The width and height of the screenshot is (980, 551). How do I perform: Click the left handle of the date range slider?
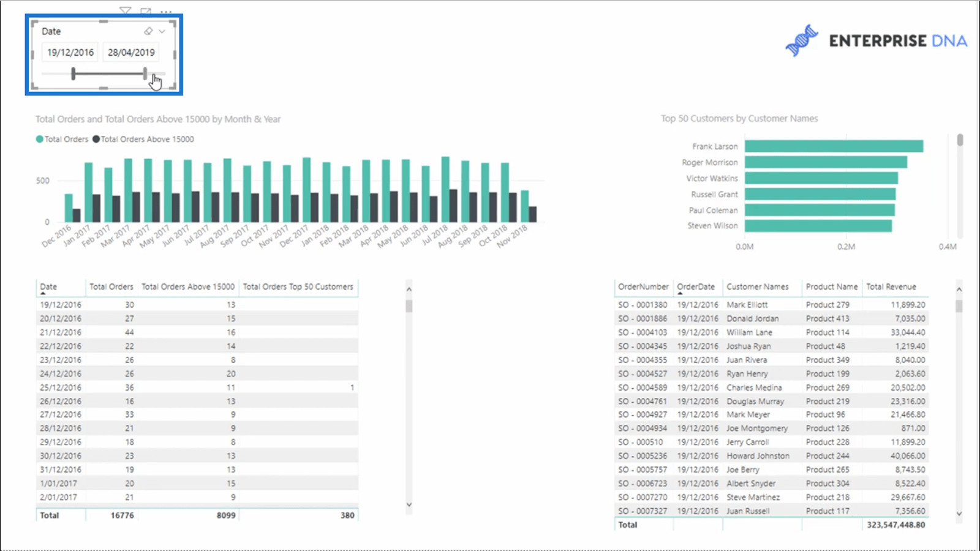tap(73, 74)
